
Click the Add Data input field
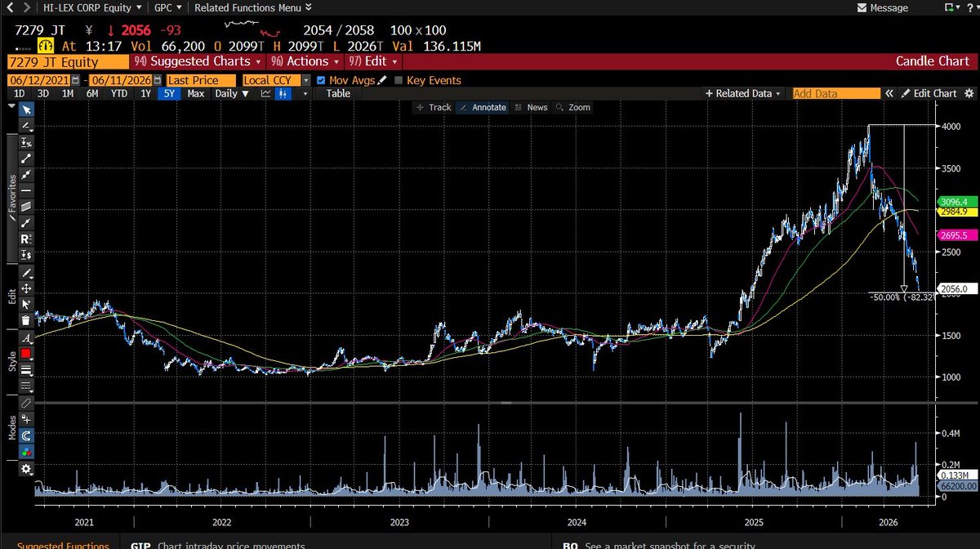(x=837, y=93)
